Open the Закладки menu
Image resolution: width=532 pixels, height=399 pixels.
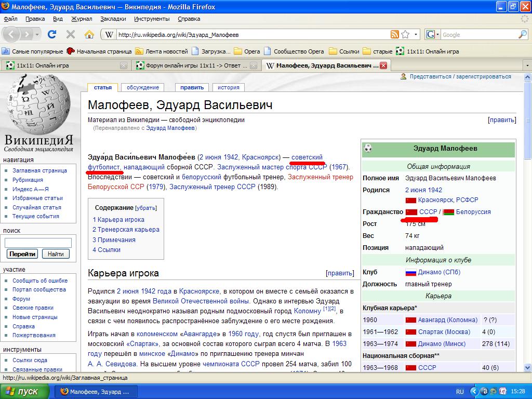click(113, 19)
